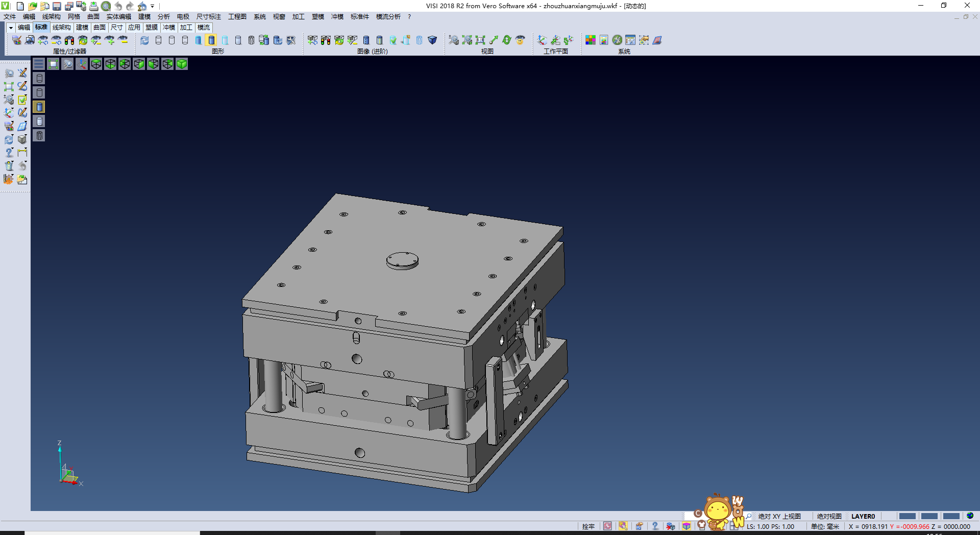
Task: Open the toolbar tabs dropdown arrow before 编辑
Action: tap(10, 28)
